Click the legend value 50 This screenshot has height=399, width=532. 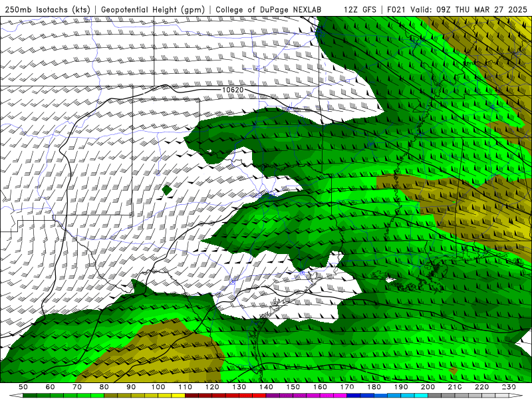(23, 387)
